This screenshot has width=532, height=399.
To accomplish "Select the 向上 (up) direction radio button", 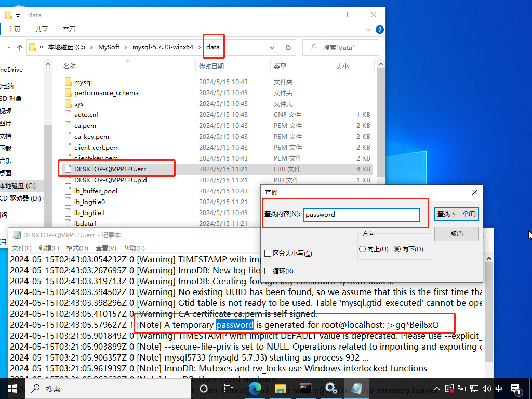I will click(x=362, y=249).
